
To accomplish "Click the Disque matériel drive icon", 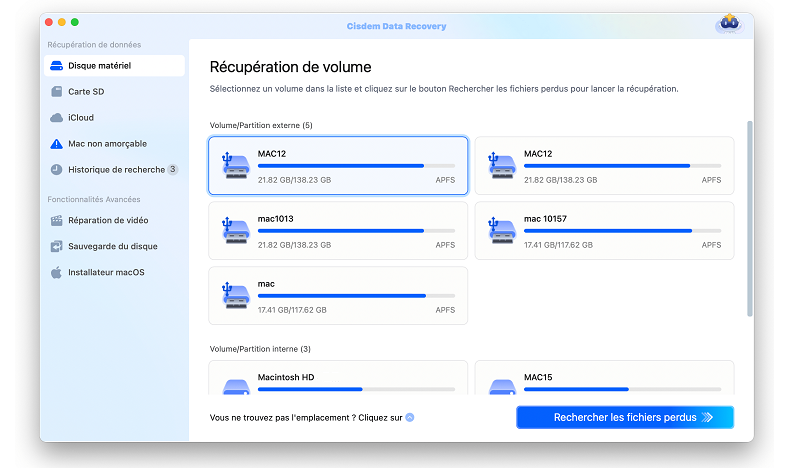I will pyautogui.click(x=57, y=66).
